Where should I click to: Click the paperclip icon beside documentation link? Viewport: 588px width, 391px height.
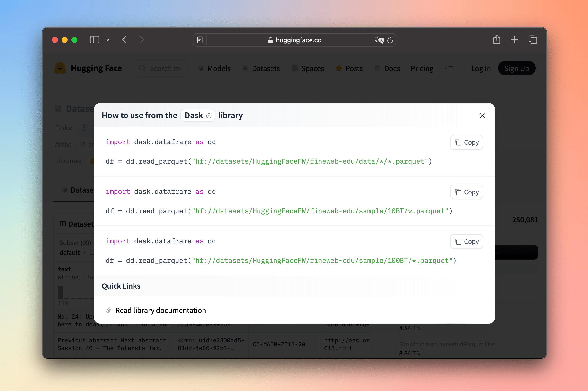(109, 311)
